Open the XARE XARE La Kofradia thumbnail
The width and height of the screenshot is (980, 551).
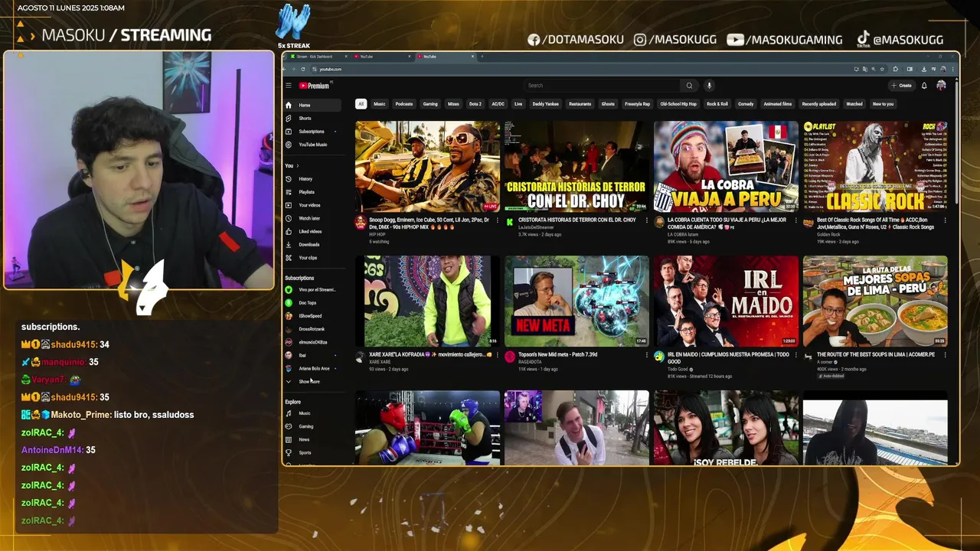click(x=427, y=301)
